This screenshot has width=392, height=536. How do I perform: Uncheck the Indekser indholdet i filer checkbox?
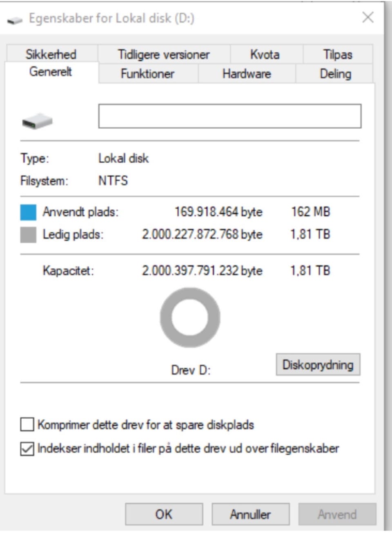27,449
